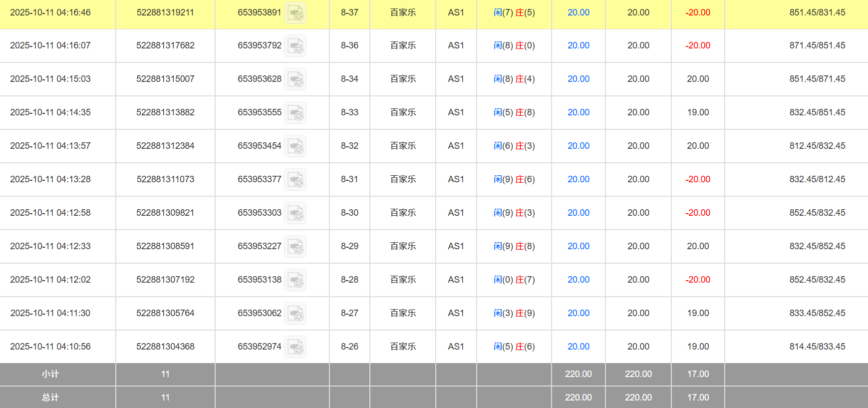
Task: Select order number 522881319211
Action: tap(165, 12)
